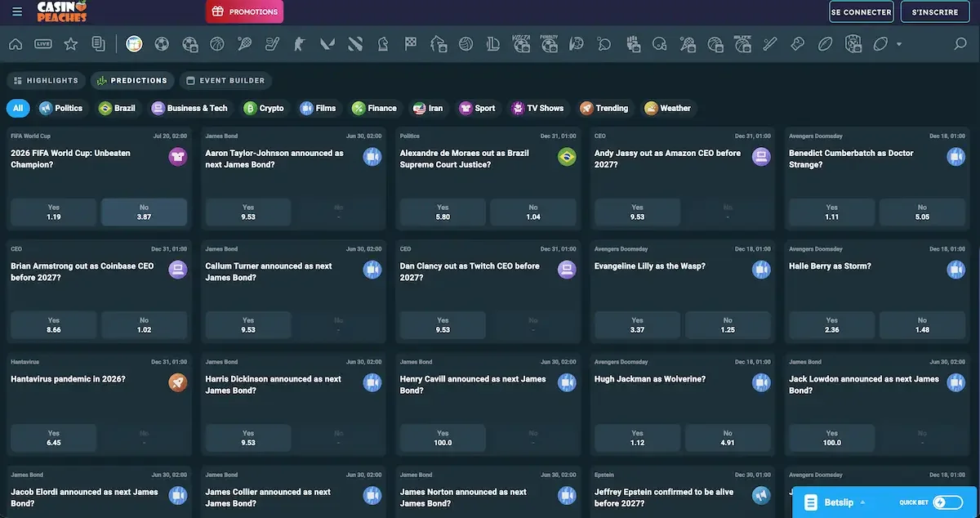The height and width of the screenshot is (518, 980).
Task: Select the All category filter
Action: 18,108
